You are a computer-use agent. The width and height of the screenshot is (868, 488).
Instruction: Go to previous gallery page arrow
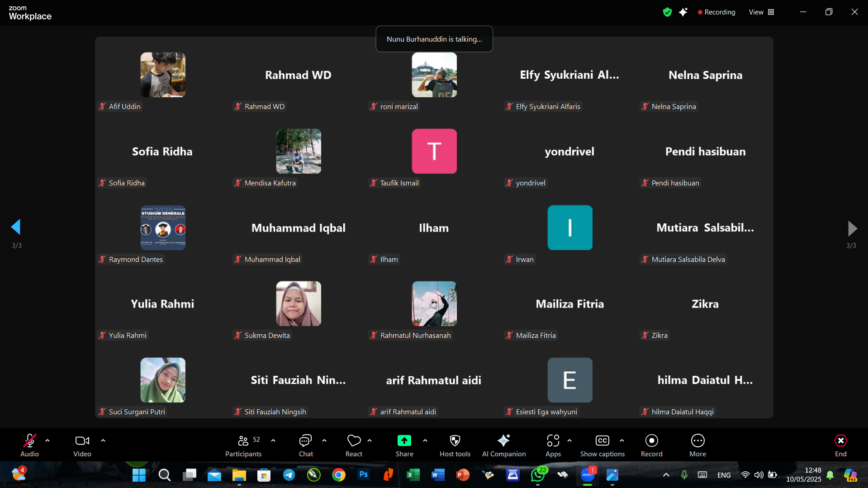(16, 227)
